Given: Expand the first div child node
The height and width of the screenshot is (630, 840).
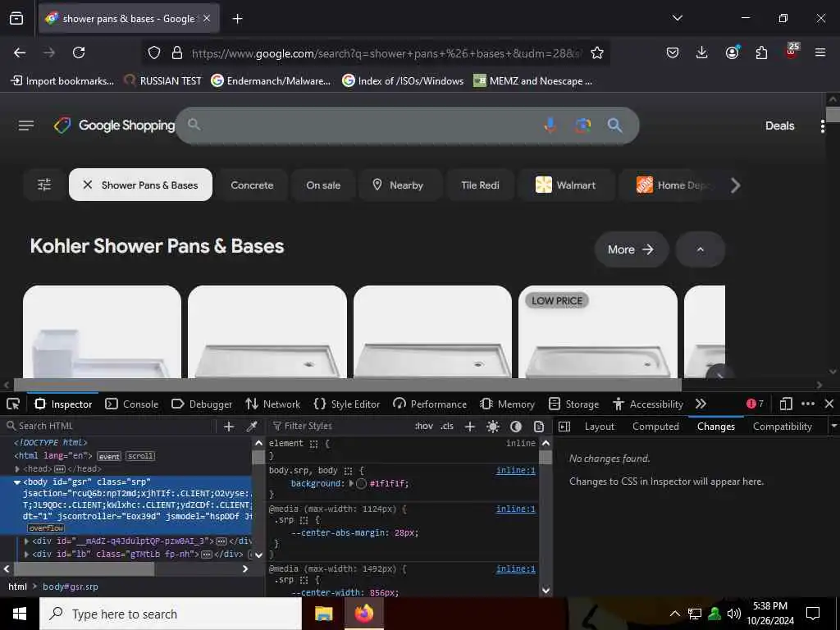Looking at the screenshot, I should point(27,541).
